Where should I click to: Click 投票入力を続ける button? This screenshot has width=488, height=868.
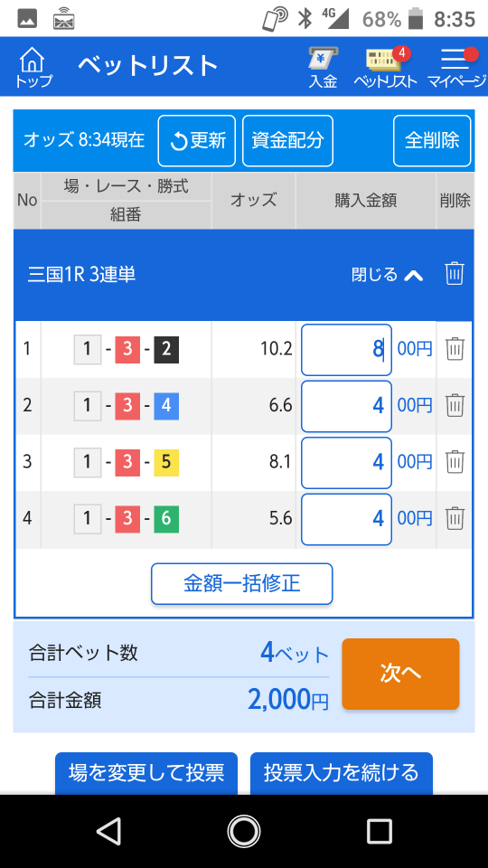pyautogui.click(x=342, y=773)
